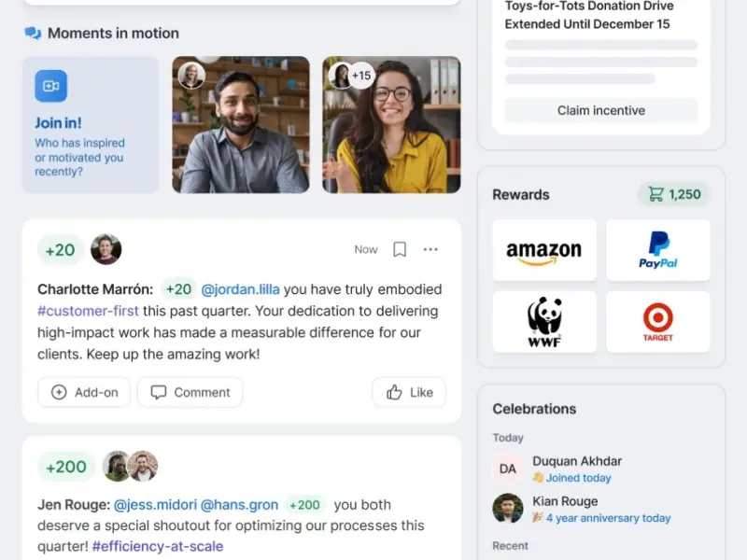Click Duquan Akhdar's DA avatar
The width and height of the screenshot is (747, 560).
[507, 469]
